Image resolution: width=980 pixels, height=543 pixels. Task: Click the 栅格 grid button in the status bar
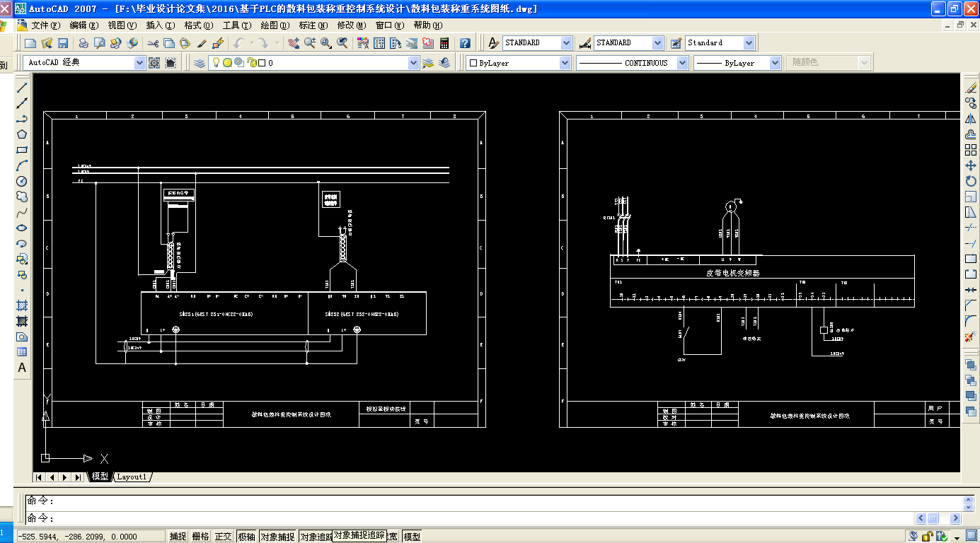[201, 537]
